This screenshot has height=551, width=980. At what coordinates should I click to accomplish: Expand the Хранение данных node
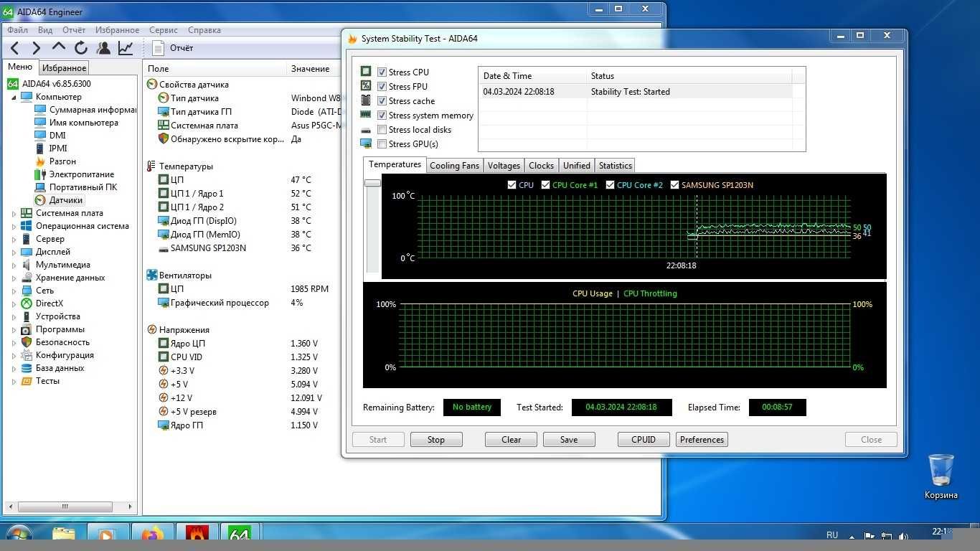tap(14, 278)
